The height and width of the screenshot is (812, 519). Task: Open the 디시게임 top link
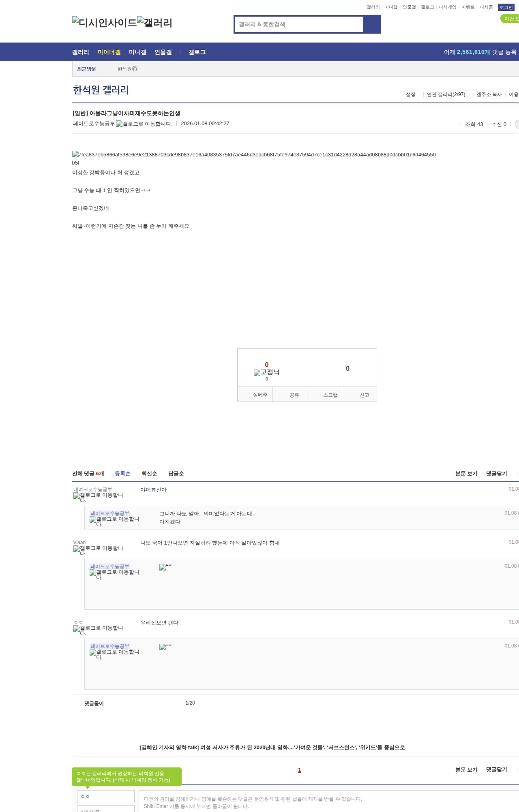click(447, 7)
